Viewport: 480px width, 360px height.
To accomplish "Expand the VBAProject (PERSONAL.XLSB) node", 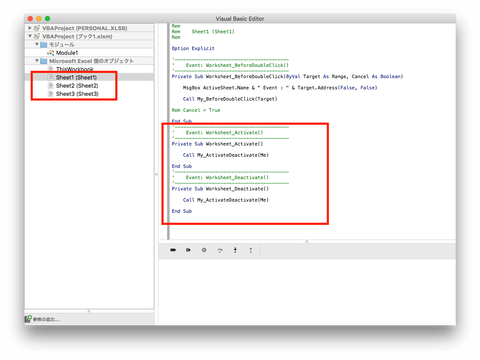I will [x=30, y=28].
